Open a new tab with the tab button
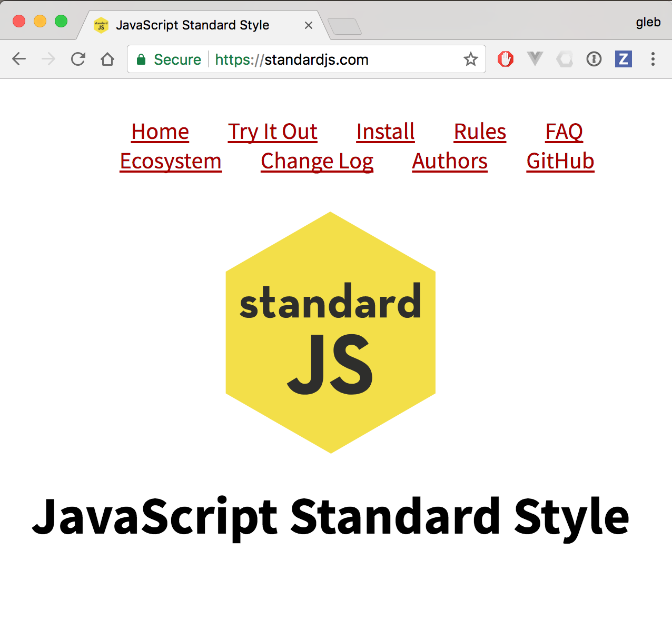 tap(344, 26)
